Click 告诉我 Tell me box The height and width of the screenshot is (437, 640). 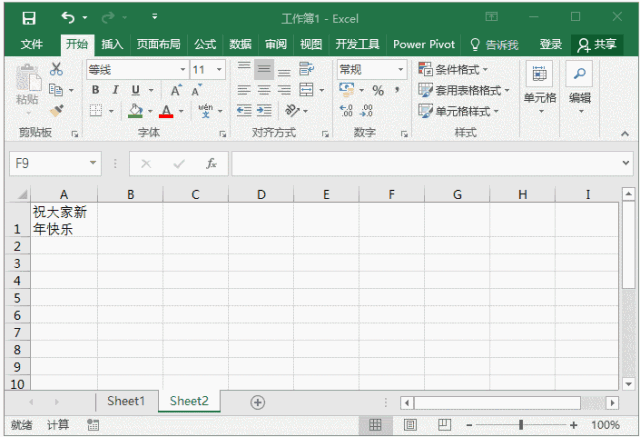[494, 44]
